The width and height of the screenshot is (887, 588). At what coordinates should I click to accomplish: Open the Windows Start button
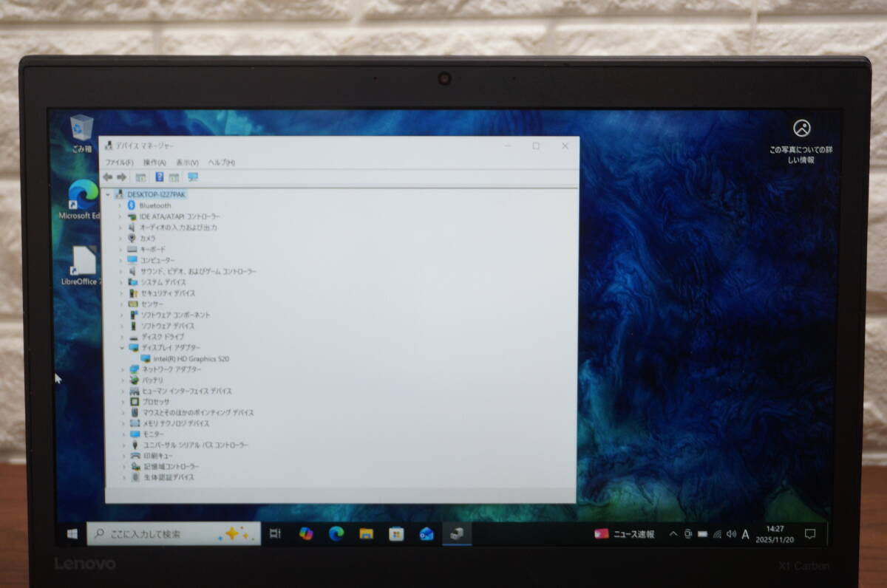(x=72, y=533)
